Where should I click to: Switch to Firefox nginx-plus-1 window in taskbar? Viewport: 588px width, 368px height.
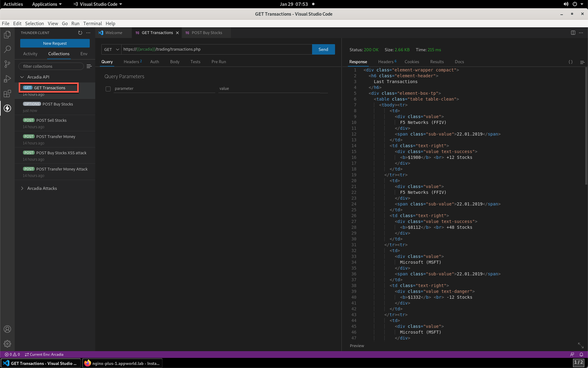(122, 363)
